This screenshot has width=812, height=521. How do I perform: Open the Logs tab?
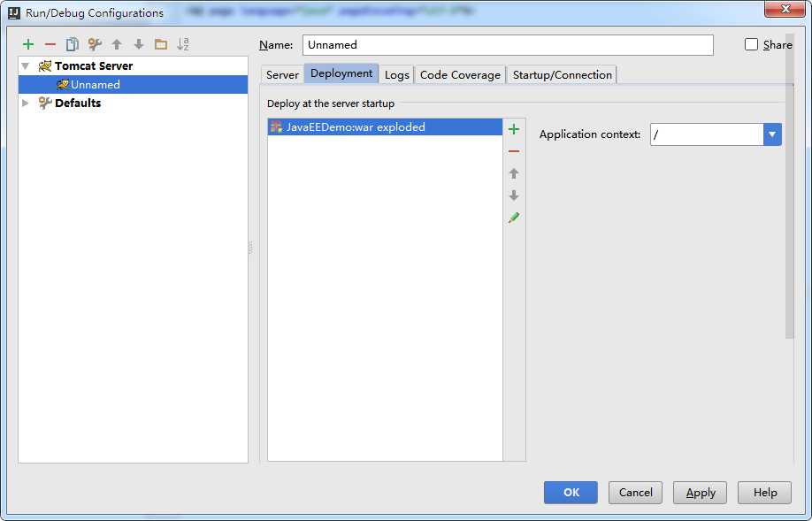coord(396,74)
